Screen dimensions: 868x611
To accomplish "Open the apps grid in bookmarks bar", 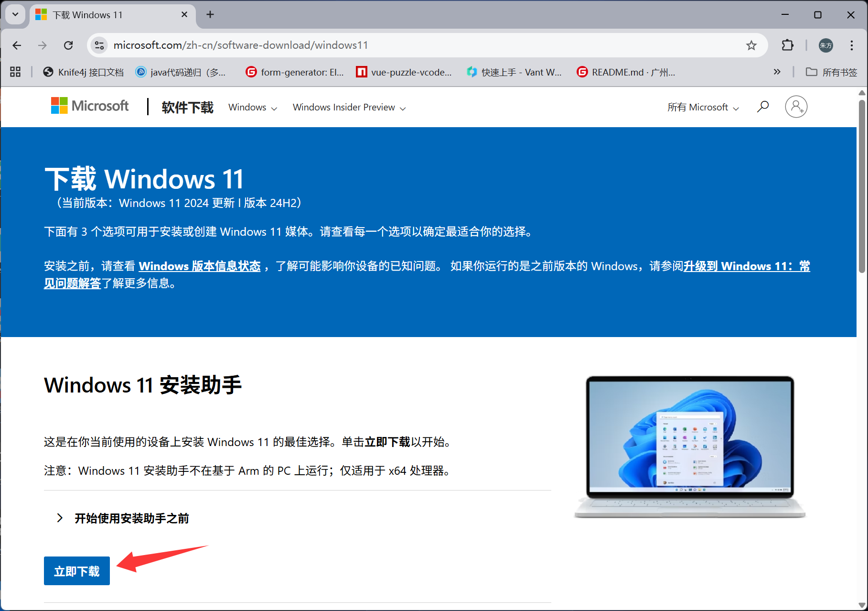I will point(15,72).
